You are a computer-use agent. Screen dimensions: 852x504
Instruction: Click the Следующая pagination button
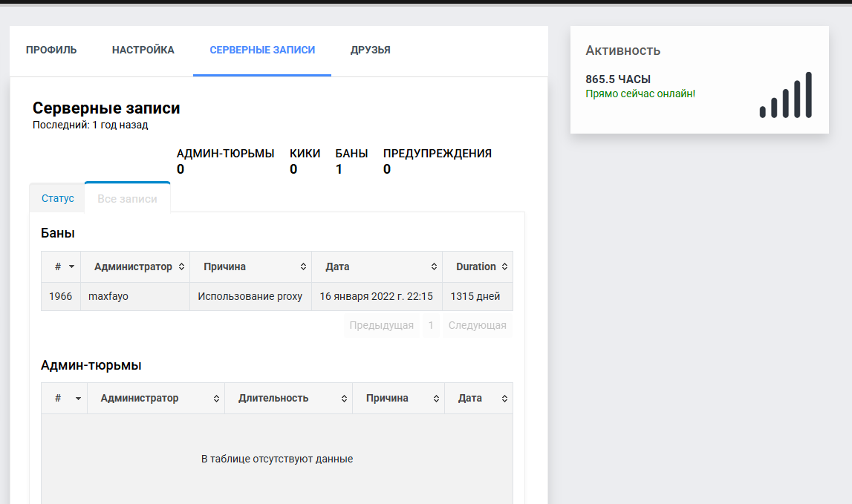tap(477, 325)
